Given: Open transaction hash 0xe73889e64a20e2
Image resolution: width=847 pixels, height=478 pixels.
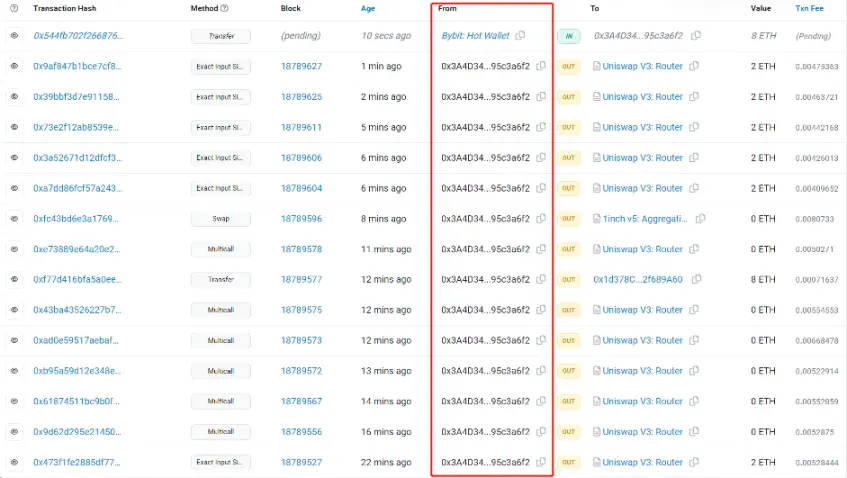Looking at the screenshot, I should [x=77, y=249].
